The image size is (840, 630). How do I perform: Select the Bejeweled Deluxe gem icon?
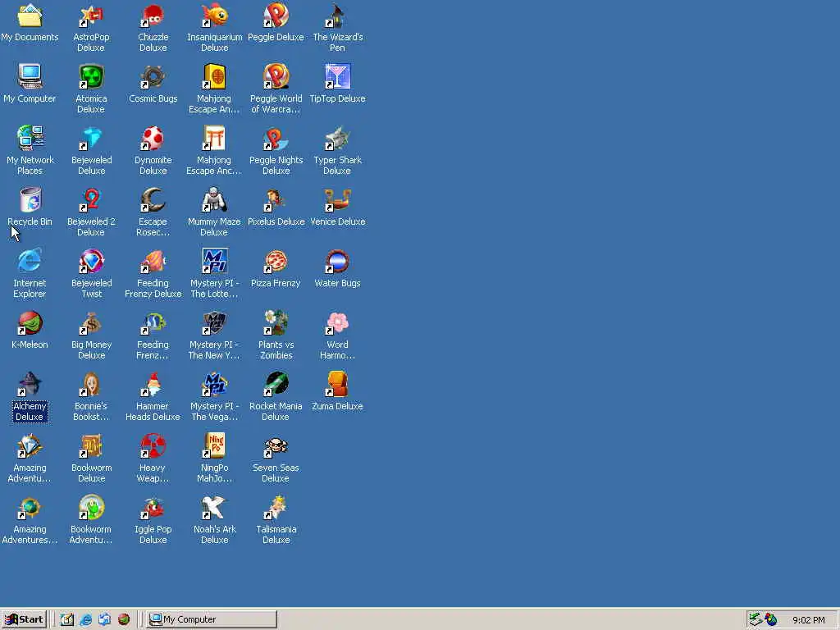[92, 138]
